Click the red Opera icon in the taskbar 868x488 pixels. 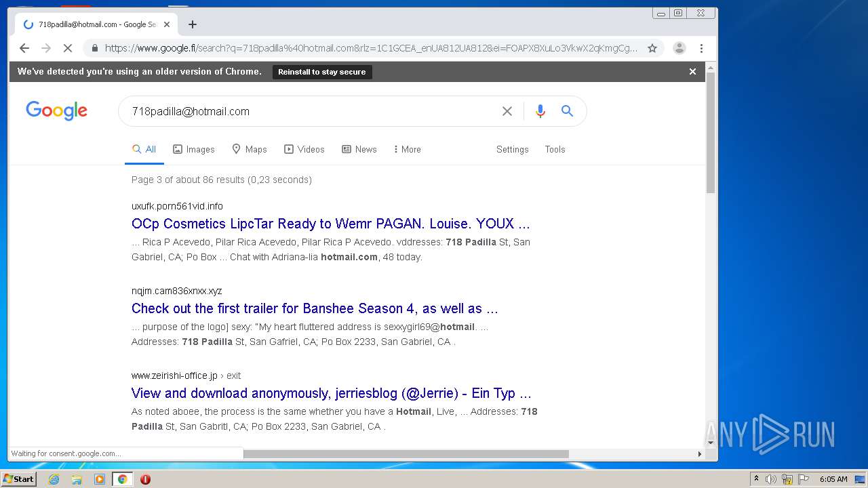[145, 479]
